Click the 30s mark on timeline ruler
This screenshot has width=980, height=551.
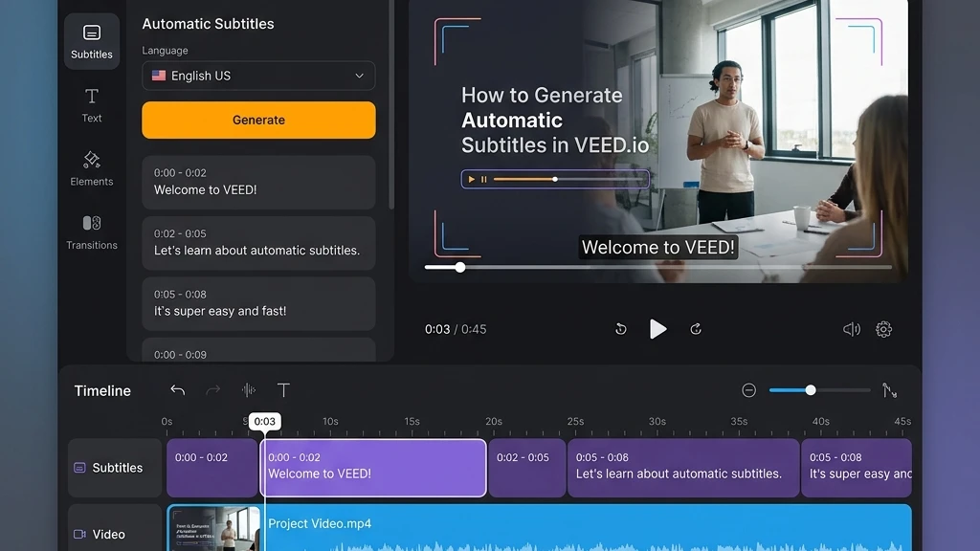click(657, 422)
